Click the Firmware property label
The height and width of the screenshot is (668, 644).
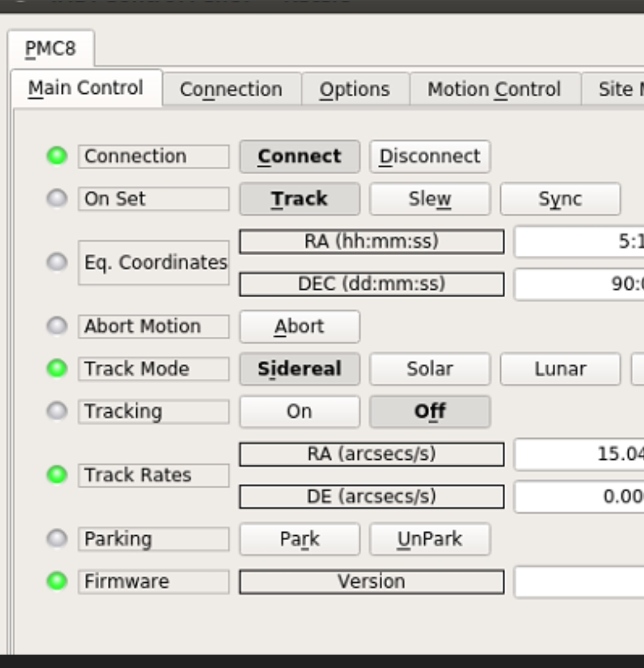pyautogui.click(x=154, y=582)
